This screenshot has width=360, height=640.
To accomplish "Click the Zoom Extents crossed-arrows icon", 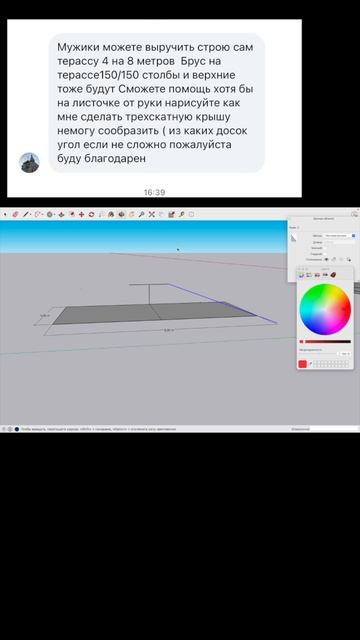I will 151,214.
